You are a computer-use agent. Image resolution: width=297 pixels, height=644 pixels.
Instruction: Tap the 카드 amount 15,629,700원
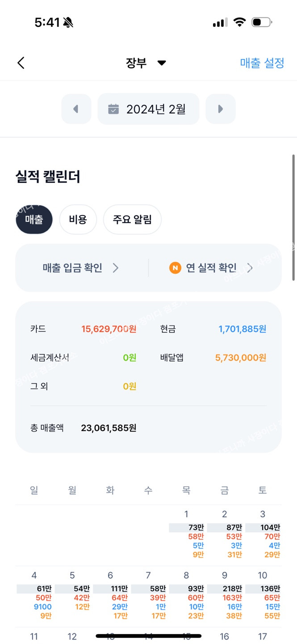click(x=109, y=329)
